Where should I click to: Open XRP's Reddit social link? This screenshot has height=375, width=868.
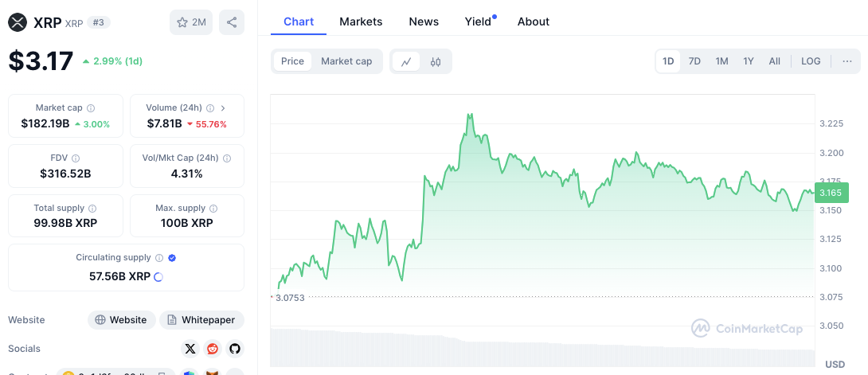[x=213, y=349]
